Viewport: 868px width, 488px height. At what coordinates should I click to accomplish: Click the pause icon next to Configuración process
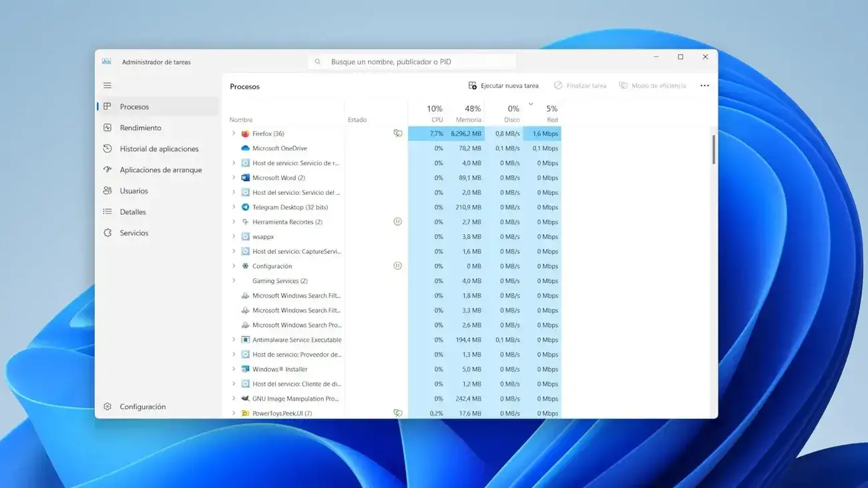(x=397, y=265)
